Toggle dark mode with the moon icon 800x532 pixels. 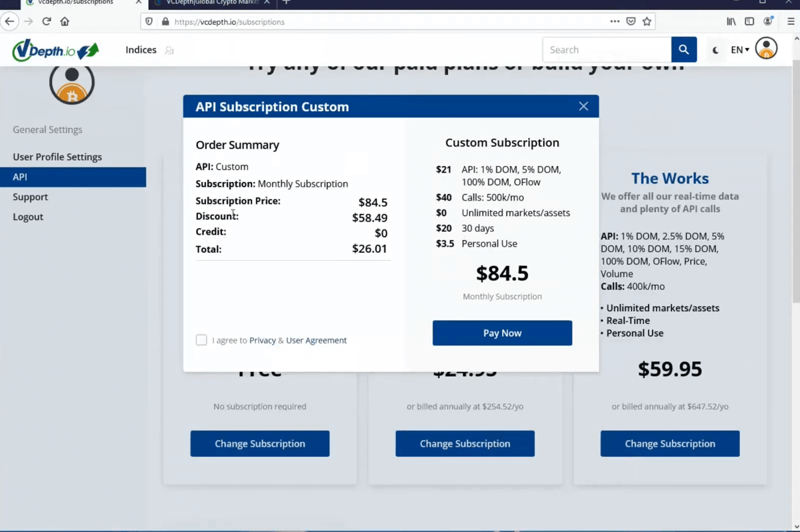click(x=715, y=49)
